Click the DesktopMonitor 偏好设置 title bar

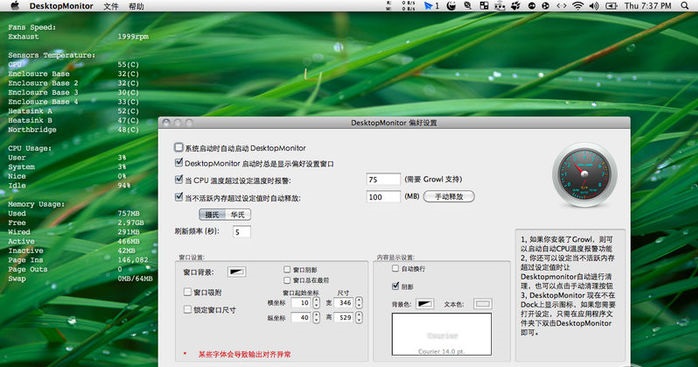[394, 122]
